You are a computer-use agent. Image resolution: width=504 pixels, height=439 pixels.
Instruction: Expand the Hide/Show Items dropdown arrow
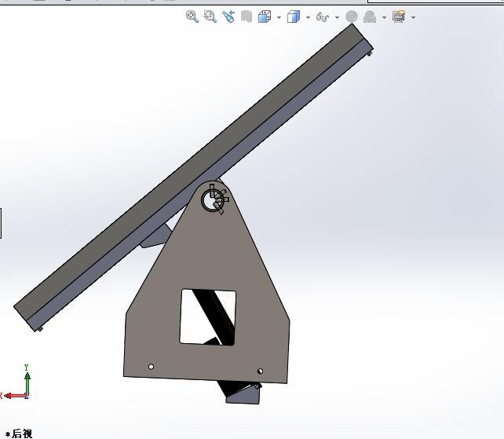[x=337, y=17]
